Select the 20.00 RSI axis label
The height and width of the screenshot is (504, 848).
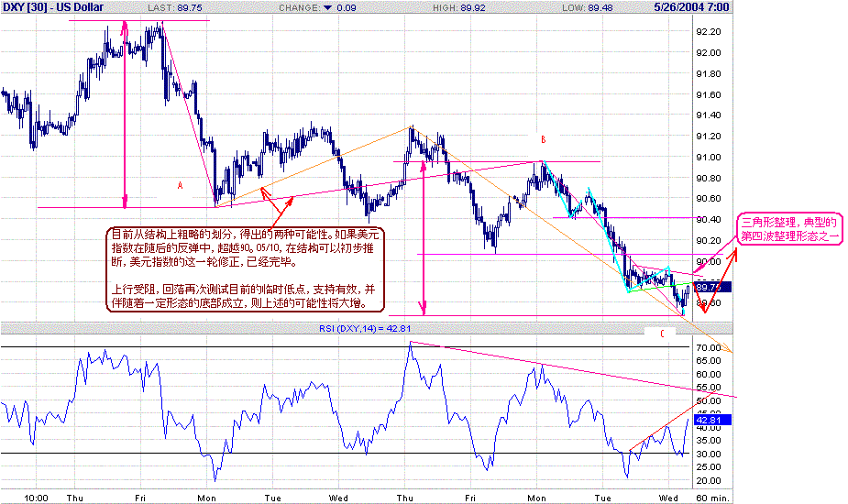click(708, 481)
